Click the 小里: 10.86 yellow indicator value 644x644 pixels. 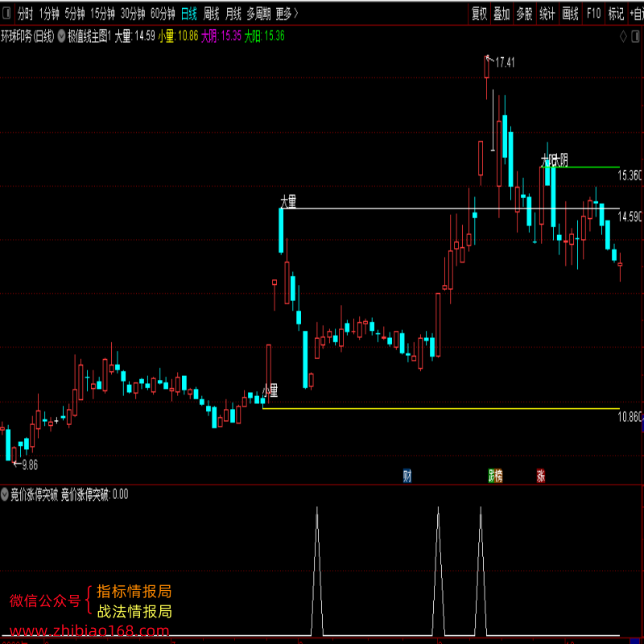point(178,36)
